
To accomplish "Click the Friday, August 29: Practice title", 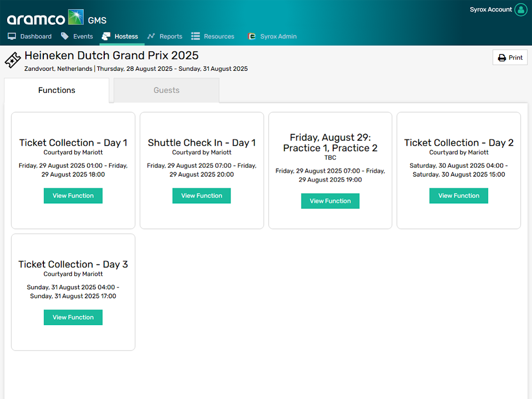I will (330, 143).
